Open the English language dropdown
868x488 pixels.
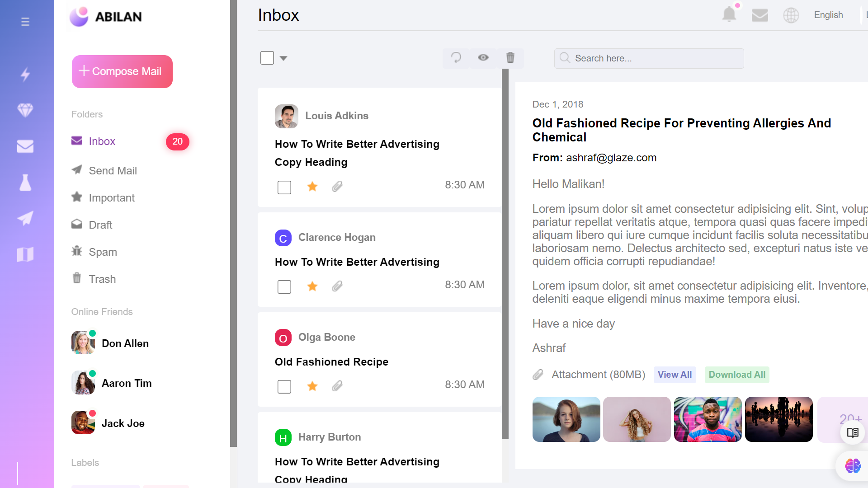(828, 15)
